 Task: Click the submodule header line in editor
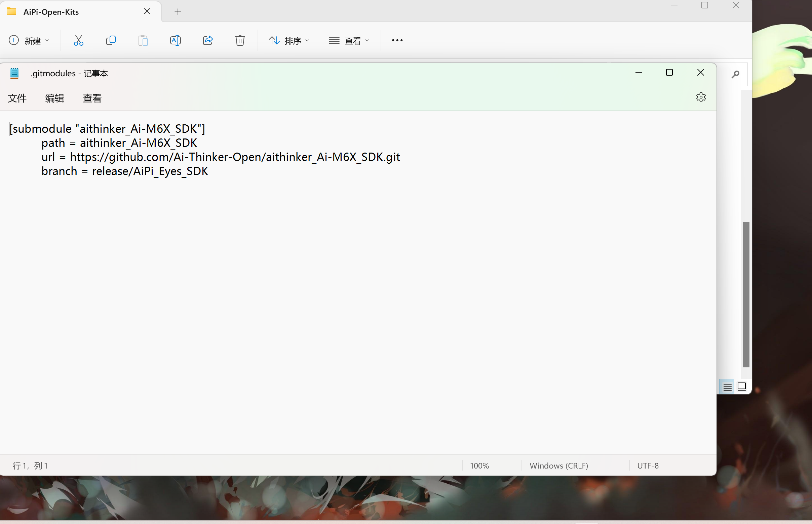pos(107,129)
